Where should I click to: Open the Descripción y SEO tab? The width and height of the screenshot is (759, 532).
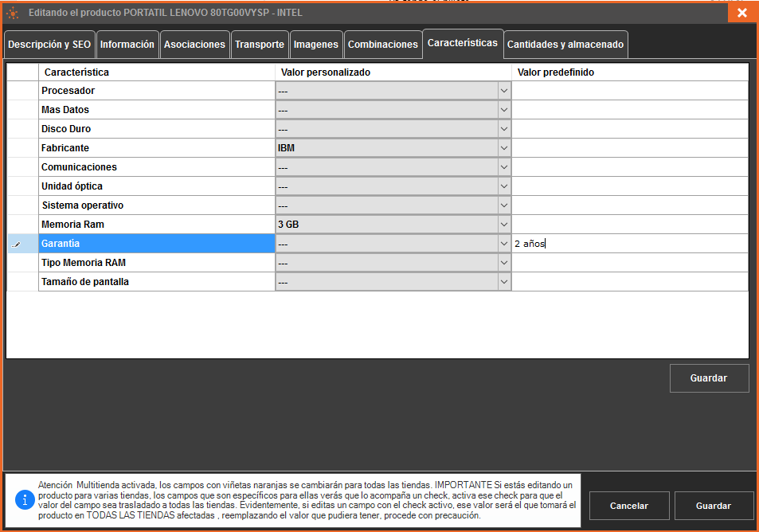point(49,45)
